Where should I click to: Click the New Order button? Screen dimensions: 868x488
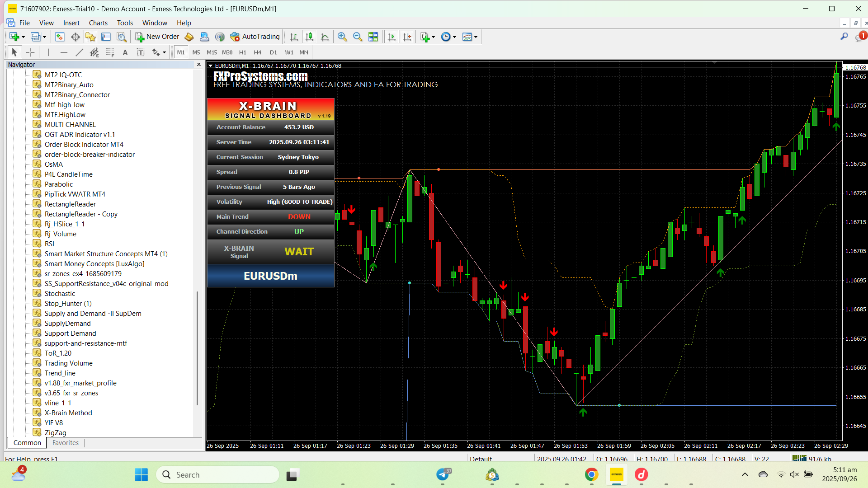tap(157, 37)
